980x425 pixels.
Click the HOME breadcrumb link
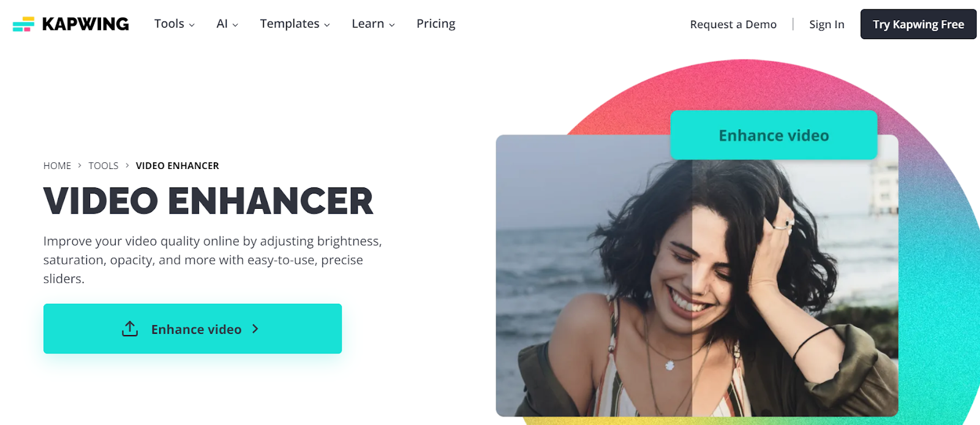tap(57, 166)
